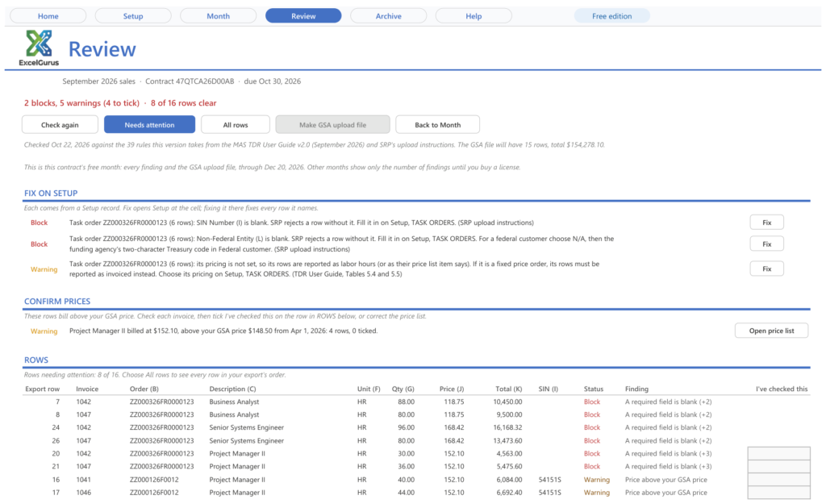Viewport: 826px width, 504px height.
Task: Click the SIN (I) column header
Action: 548,389
